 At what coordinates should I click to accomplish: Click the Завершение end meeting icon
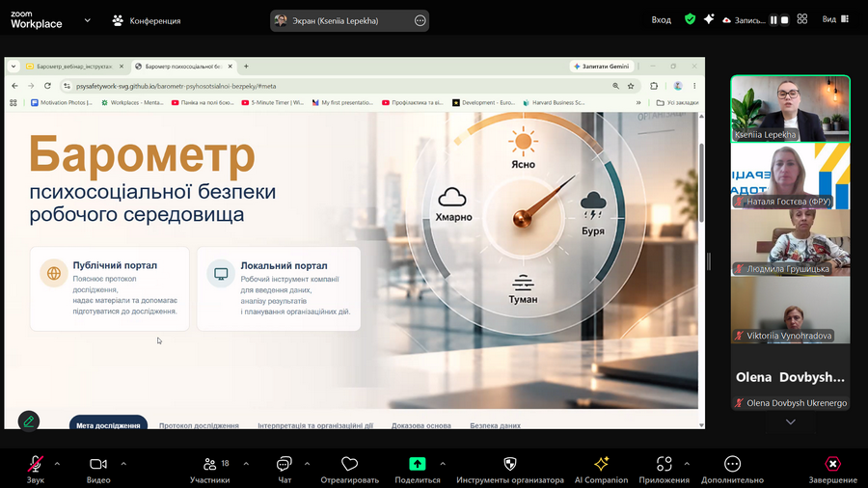[x=832, y=464]
